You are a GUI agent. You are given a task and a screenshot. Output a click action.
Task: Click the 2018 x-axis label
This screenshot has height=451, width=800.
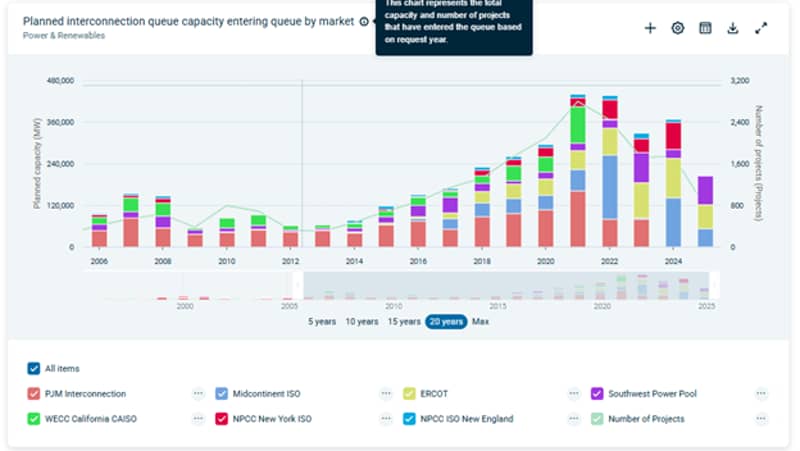click(x=482, y=261)
